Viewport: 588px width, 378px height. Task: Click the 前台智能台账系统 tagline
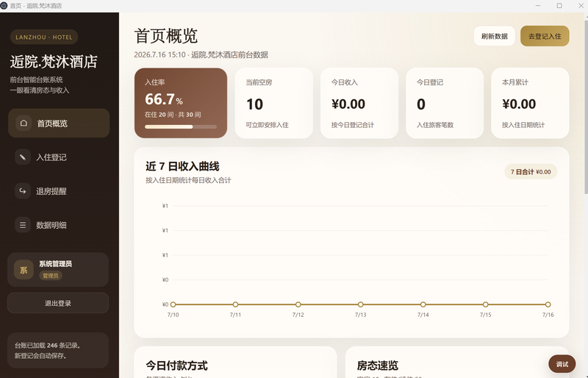36,79
